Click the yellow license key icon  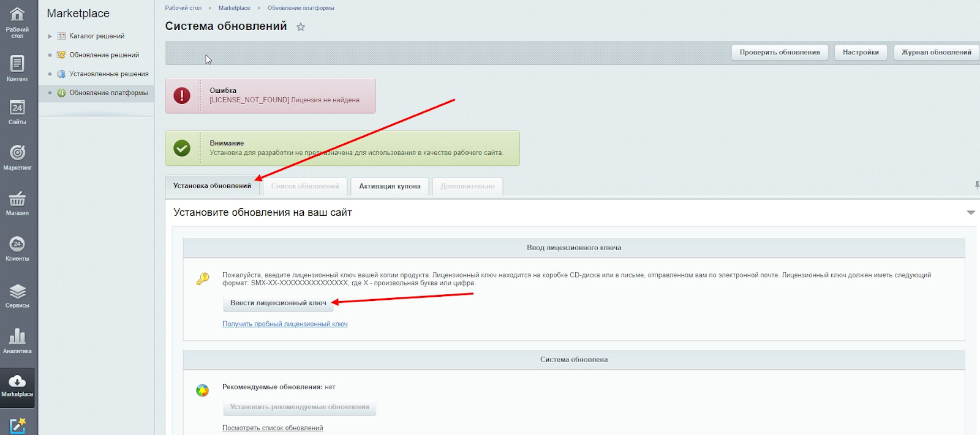203,279
